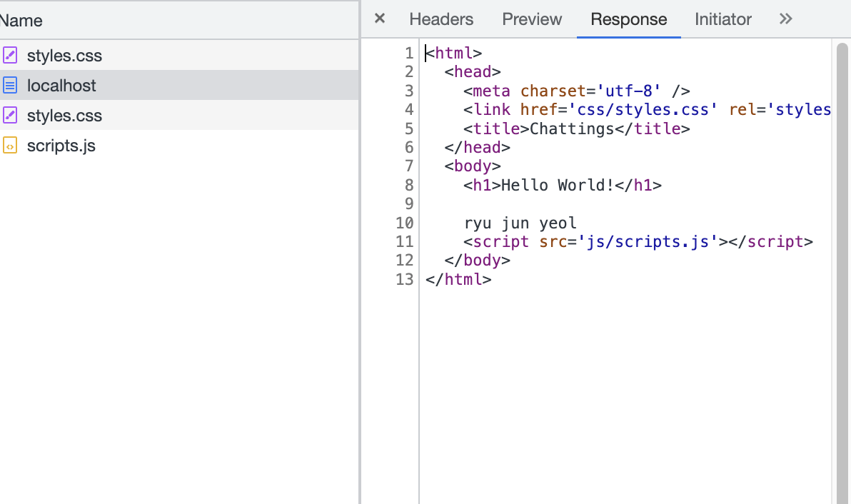Click the stylesheet icon of the first styles.css row
Screen dimensions: 851x504
click(x=10, y=56)
